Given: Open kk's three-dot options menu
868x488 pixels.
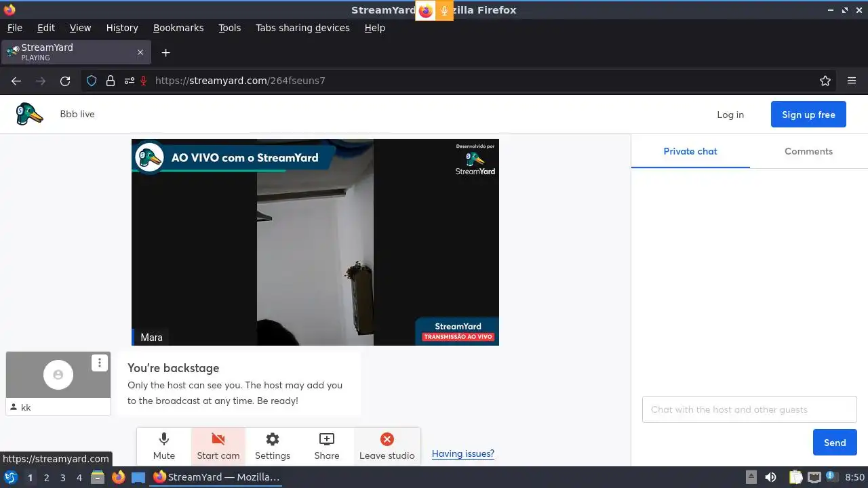Looking at the screenshot, I should click(100, 363).
